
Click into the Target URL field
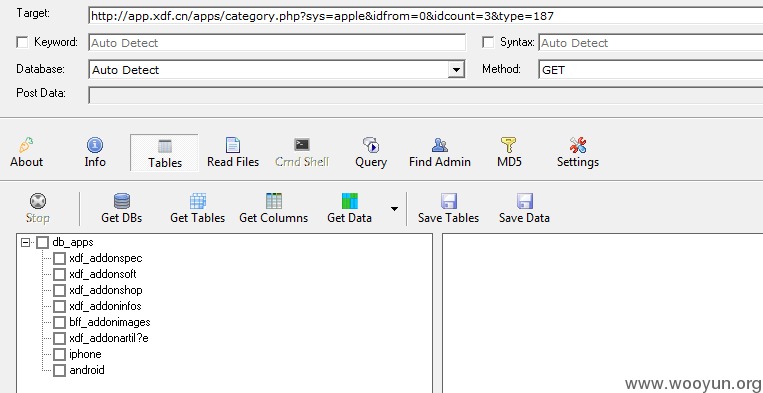[426, 16]
